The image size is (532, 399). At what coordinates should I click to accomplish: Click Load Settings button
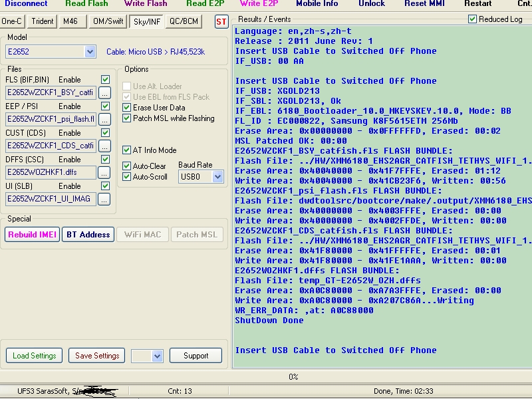pyautogui.click(x=35, y=356)
